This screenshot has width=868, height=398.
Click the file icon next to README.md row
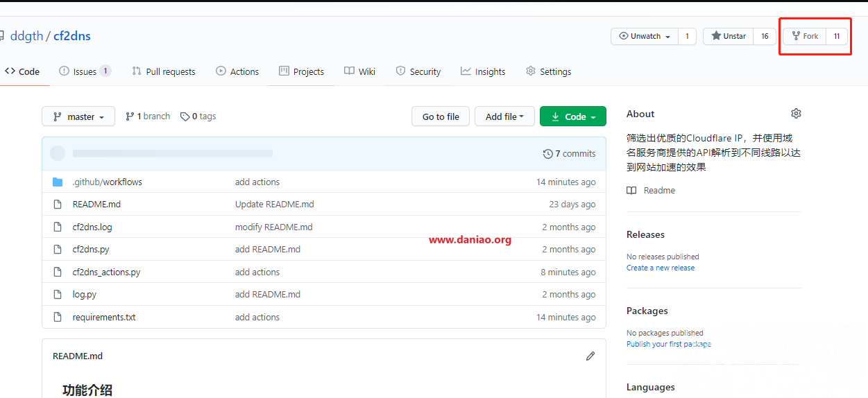coord(58,204)
